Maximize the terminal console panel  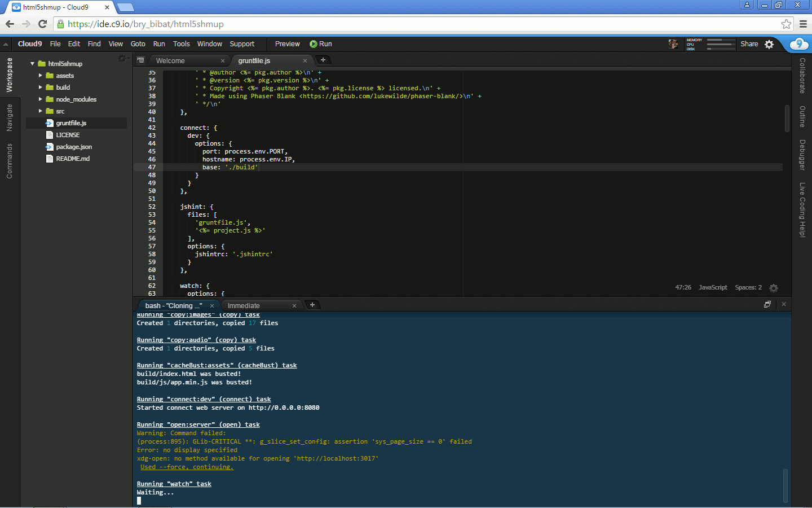click(x=767, y=304)
